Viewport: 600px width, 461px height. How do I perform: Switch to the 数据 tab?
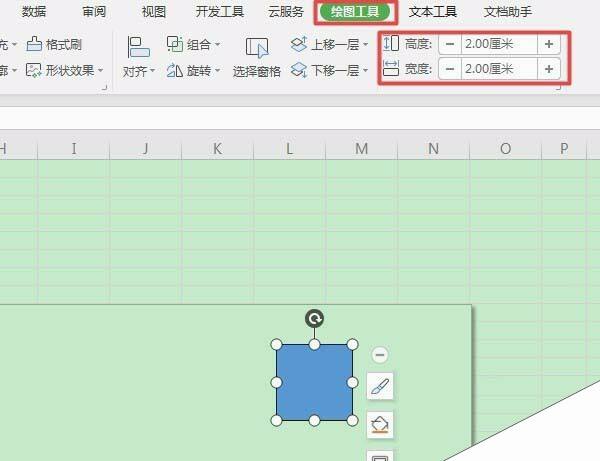coord(34,12)
